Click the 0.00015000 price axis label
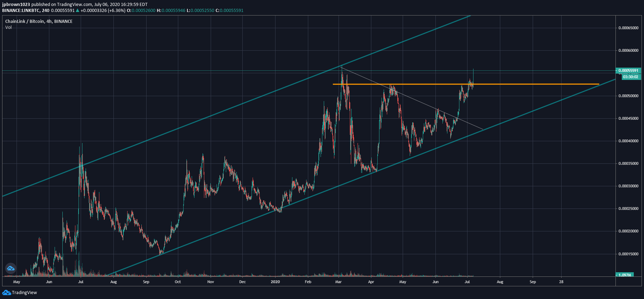Image resolution: width=644 pixels, height=299 pixels. coord(628,254)
